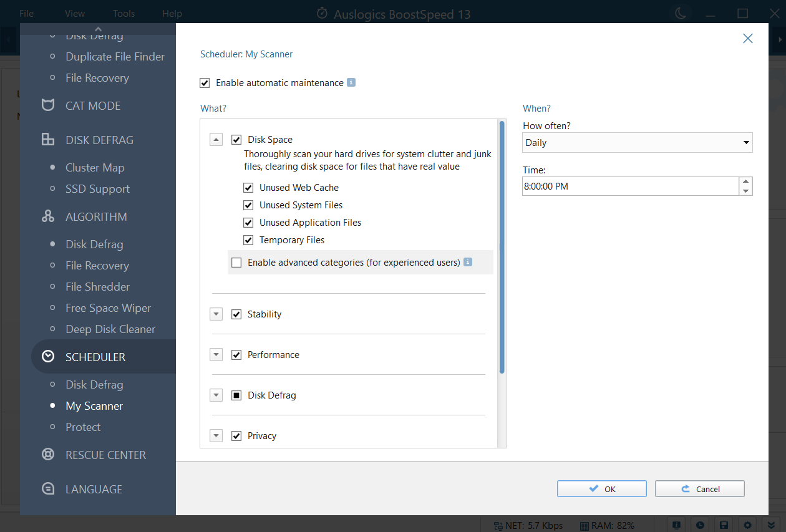Expand the Stability category

[x=216, y=314]
